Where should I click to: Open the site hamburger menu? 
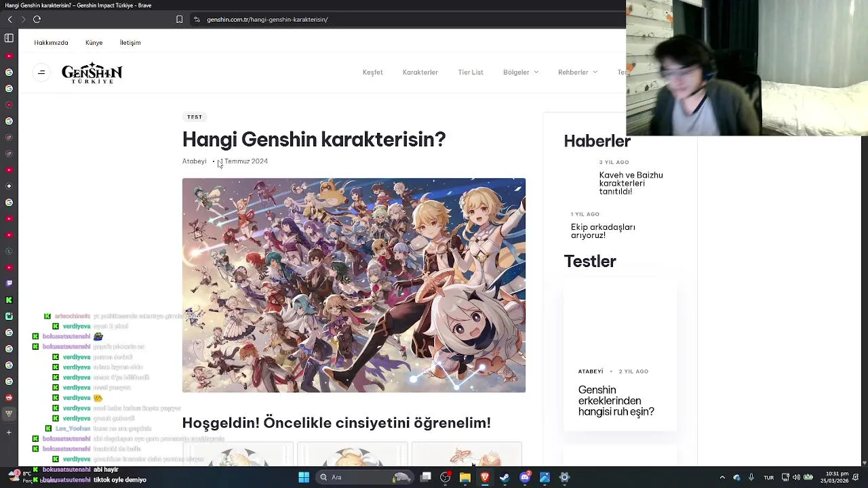tap(41, 73)
